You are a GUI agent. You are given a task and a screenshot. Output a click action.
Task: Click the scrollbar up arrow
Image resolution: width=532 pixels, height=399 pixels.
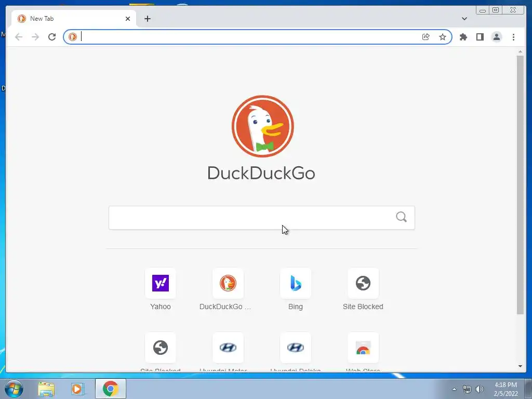pyautogui.click(x=520, y=51)
